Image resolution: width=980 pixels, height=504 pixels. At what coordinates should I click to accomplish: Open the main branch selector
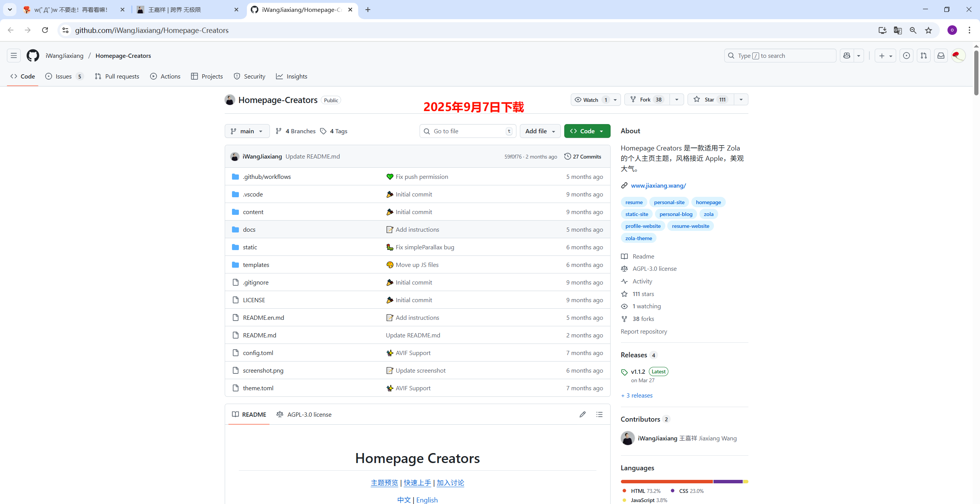[247, 131]
